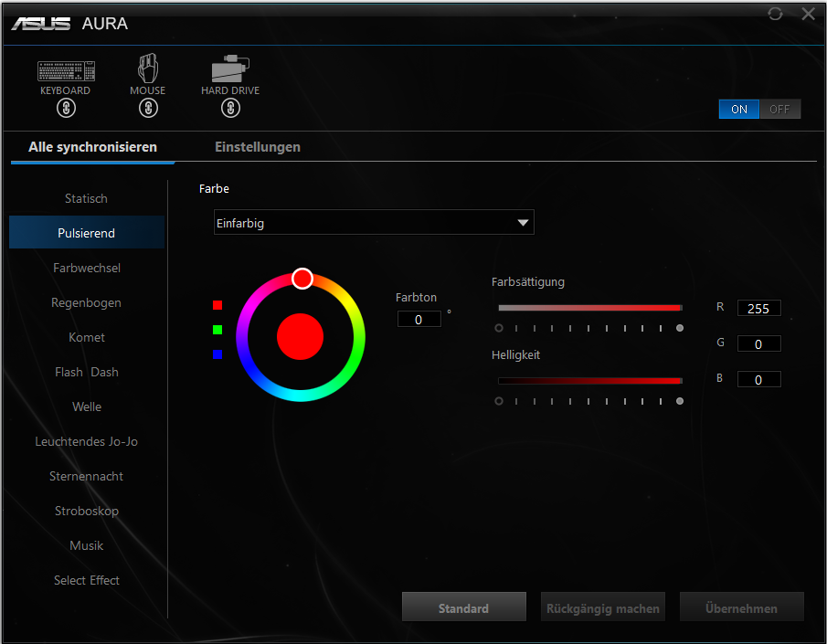Click the Helligkeit label
This screenshot has height=644, width=827.
click(x=515, y=355)
